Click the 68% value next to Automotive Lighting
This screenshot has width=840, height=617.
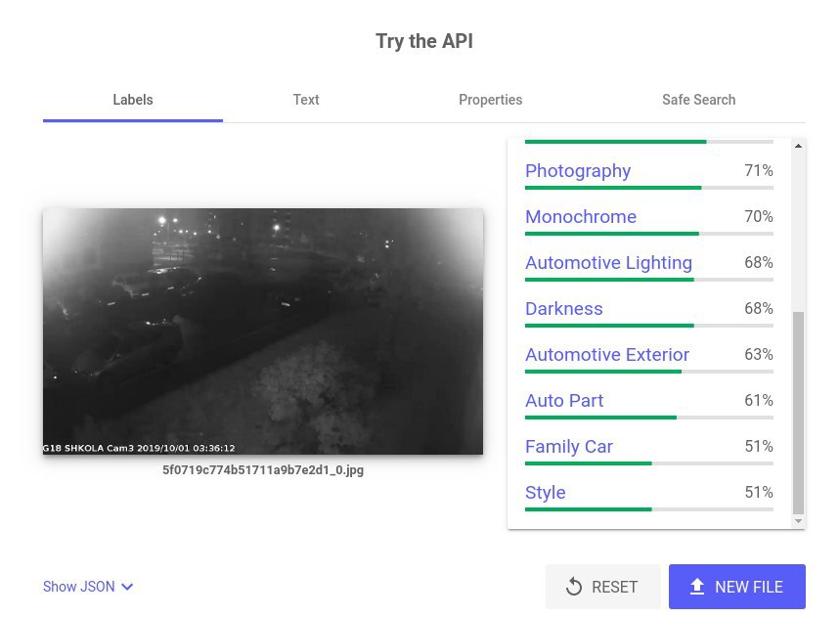click(x=759, y=262)
